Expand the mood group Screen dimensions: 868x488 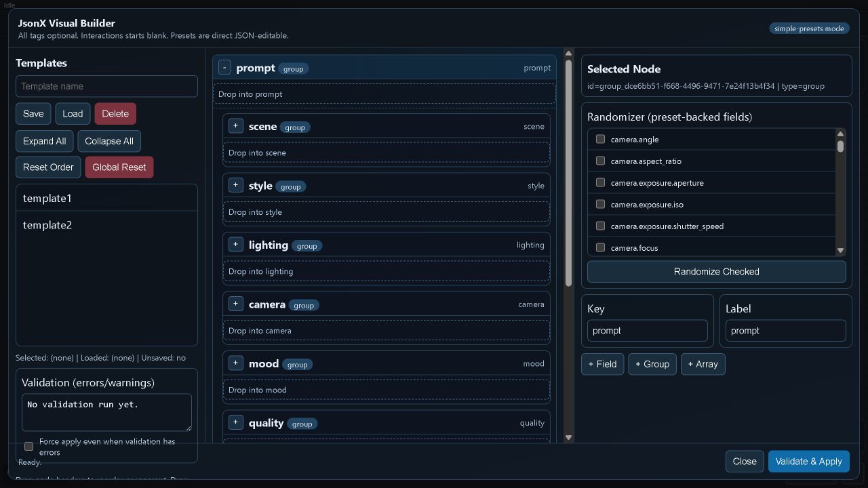pos(235,363)
